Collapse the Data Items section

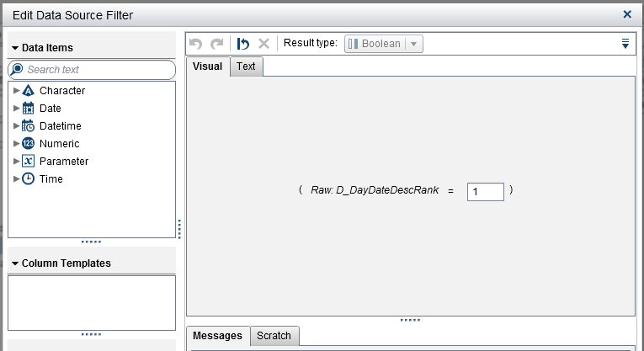pos(15,48)
